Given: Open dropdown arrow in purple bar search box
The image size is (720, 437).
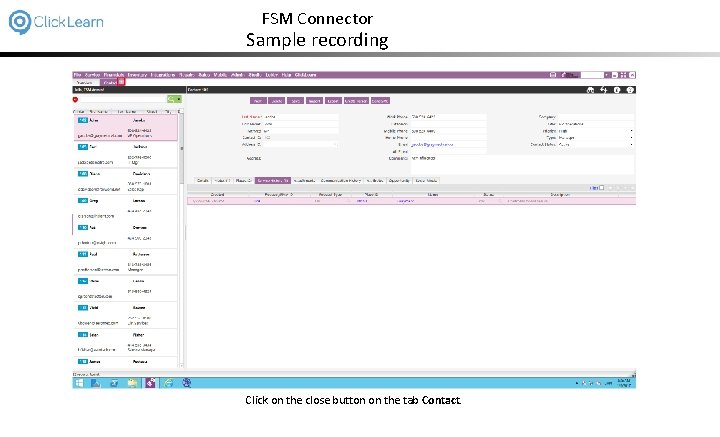Looking at the screenshot, I should pyautogui.click(x=607, y=75).
